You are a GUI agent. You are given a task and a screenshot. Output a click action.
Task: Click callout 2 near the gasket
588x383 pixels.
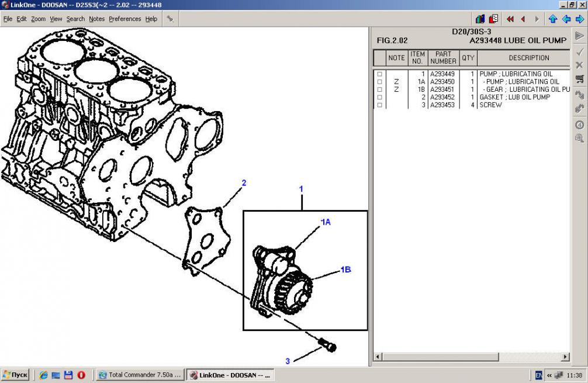point(244,183)
